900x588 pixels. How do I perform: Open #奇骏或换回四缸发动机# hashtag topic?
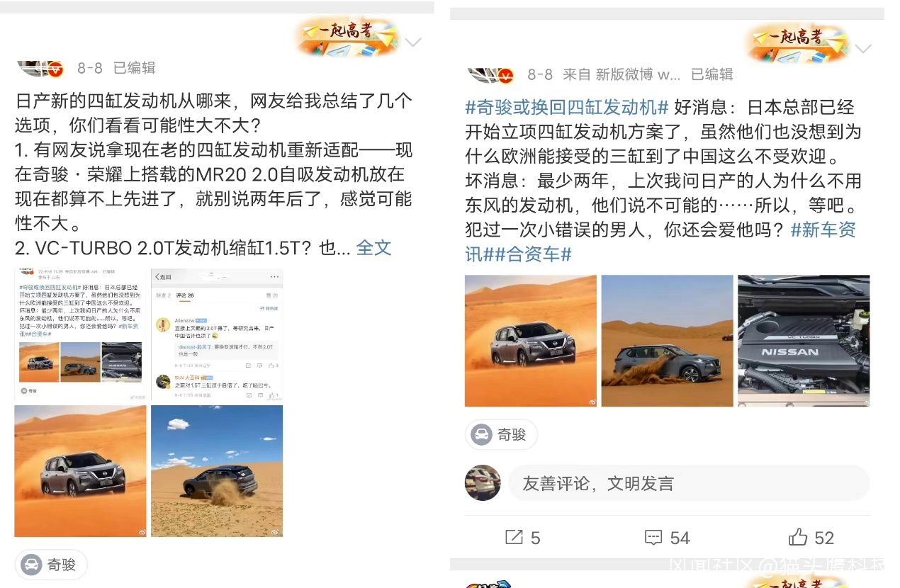(567, 108)
